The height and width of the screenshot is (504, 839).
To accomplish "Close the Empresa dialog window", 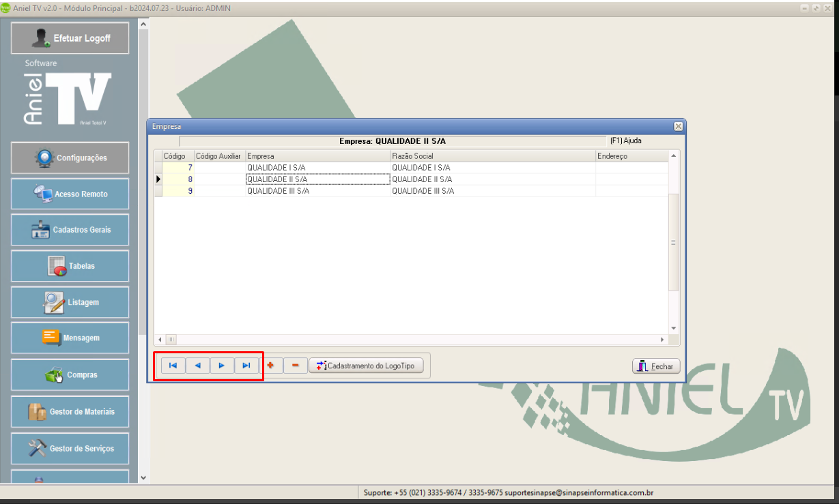I will click(678, 126).
